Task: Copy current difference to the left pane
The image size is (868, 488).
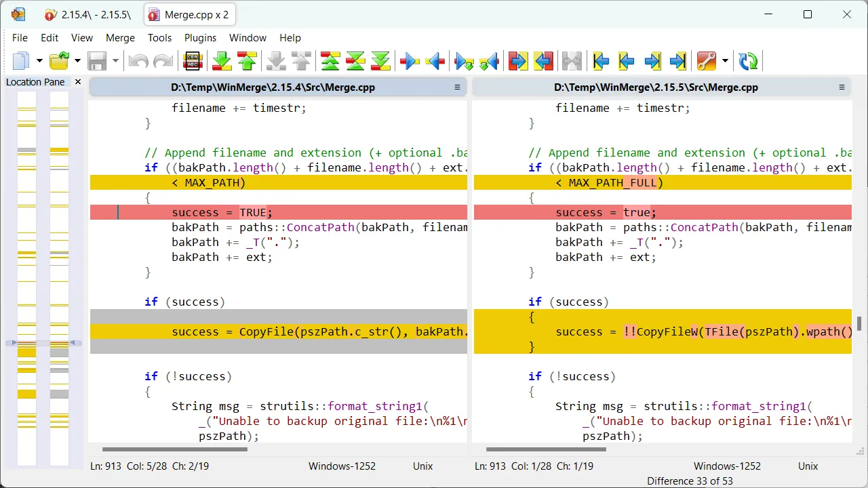Action: 435,62
